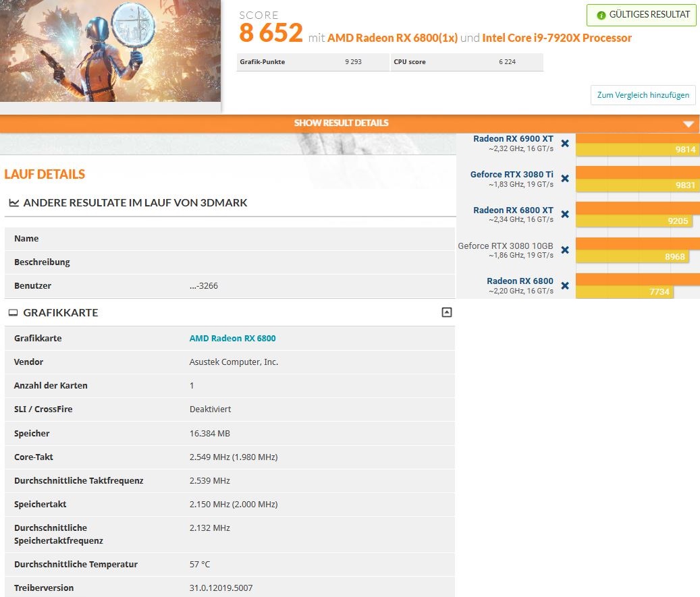Click the yellow 9831 score bar
Screen dimensions: 700x597
coord(638,185)
